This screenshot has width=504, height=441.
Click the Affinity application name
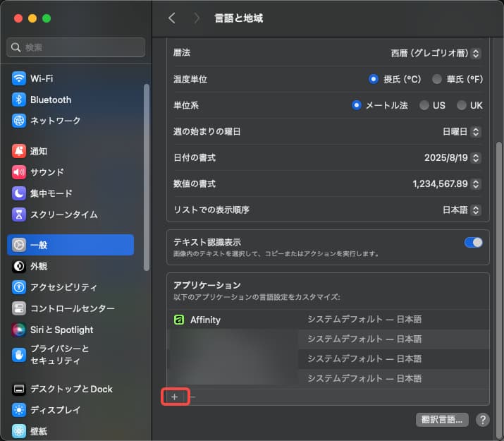[x=205, y=320]
